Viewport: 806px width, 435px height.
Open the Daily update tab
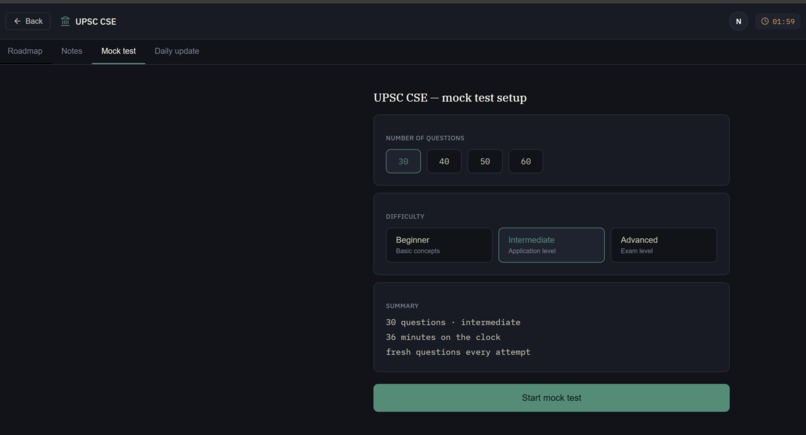click(x=177, y=51)
